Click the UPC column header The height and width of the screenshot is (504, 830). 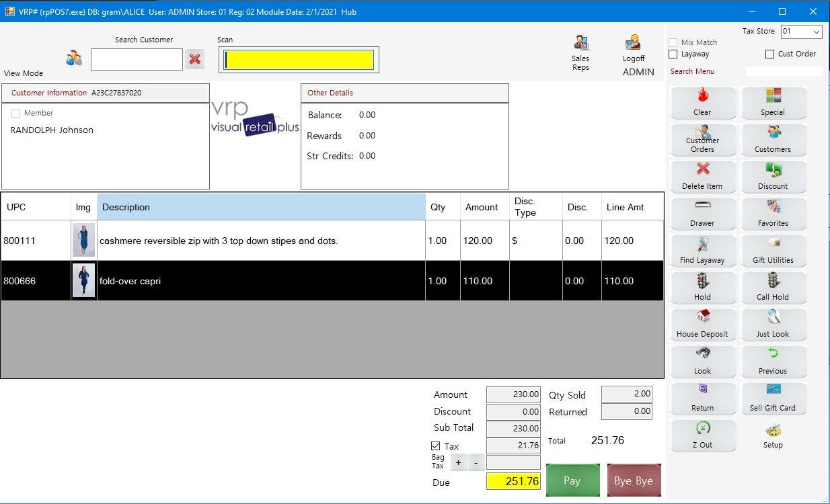36,207
